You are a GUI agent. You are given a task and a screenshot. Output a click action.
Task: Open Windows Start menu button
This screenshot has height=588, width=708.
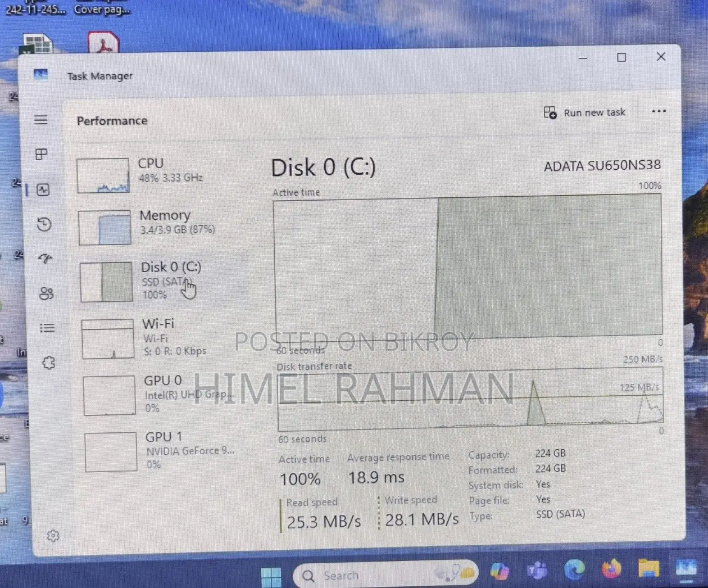click(271, 577)
